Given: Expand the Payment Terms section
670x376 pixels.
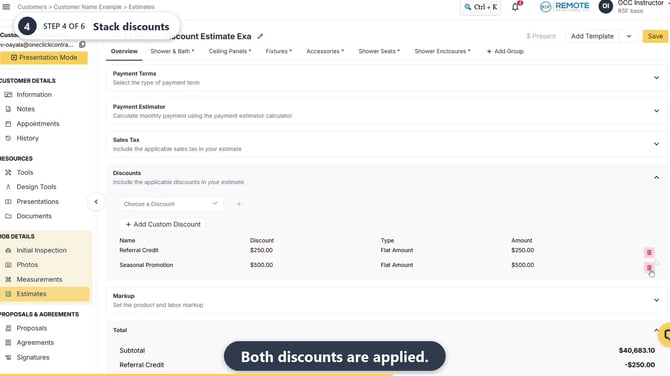Looking at the screenshot, I should [656, 78].
